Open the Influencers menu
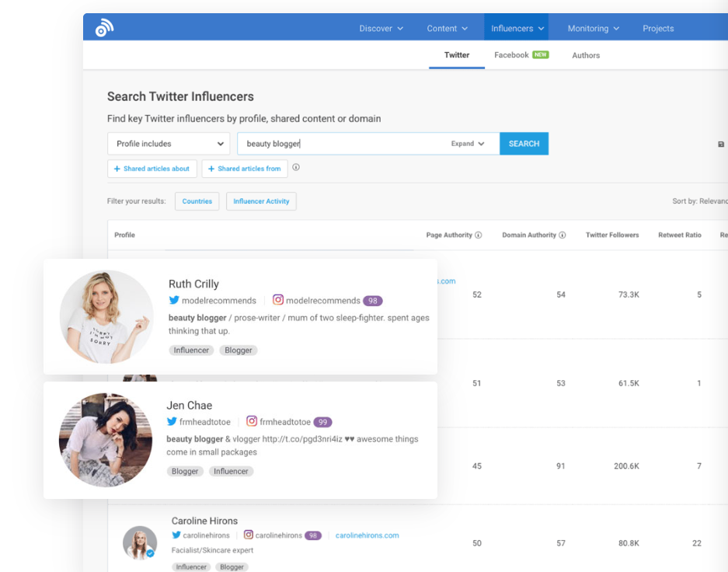Image resolution: width=728 pixels, height=572 pixels. (517, 28)
